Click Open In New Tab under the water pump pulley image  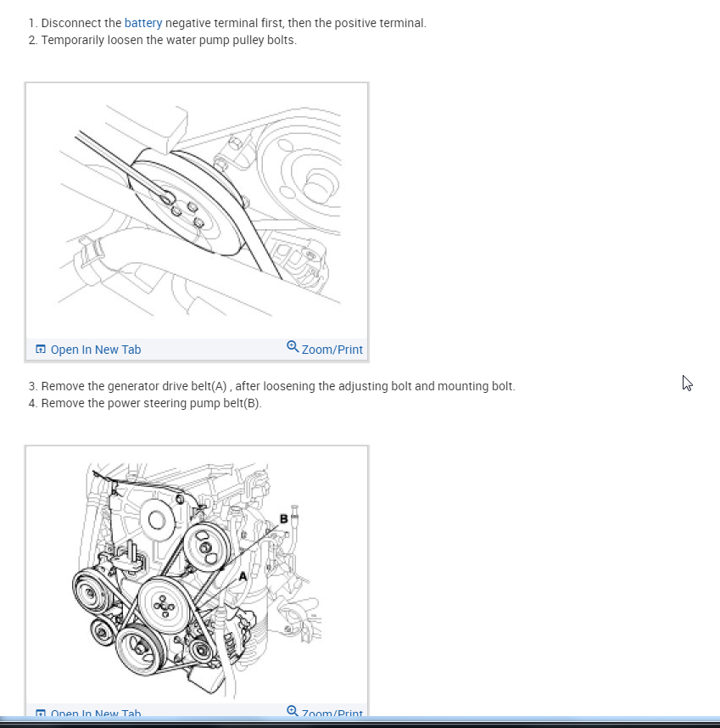coord(96,349)
